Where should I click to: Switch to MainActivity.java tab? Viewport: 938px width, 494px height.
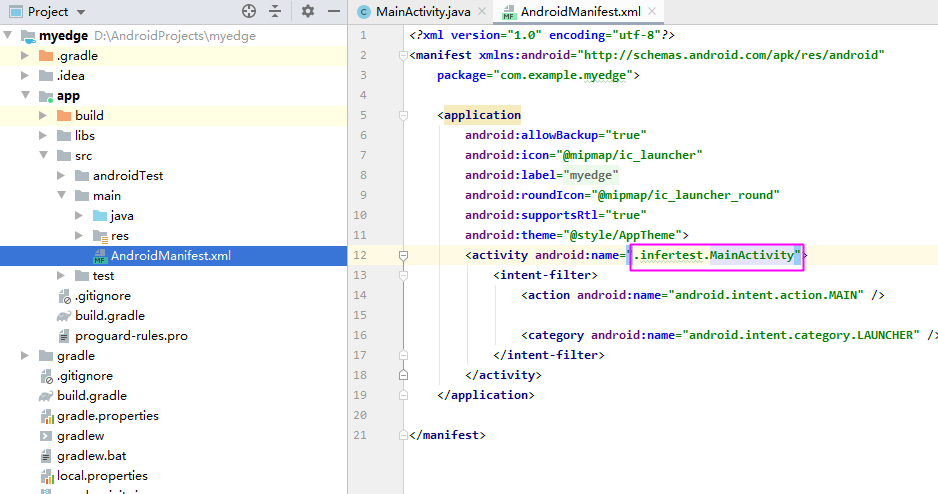[422, 11]
